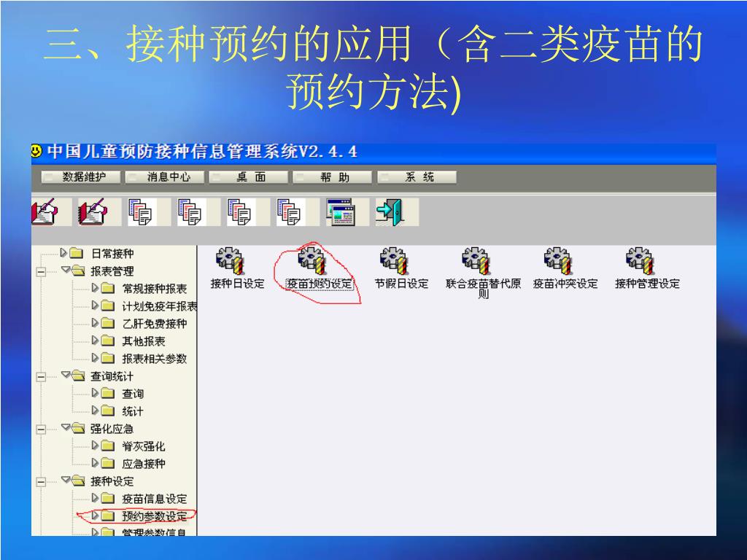747x560 pixels.
Task: Click the smiley icon in the title bar
Action: pyautogui.click(x=36, y=151)
